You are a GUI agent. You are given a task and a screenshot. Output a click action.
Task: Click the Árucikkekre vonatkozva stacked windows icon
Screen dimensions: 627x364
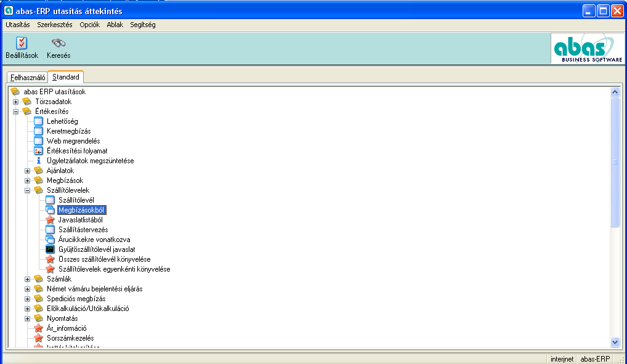click(50, 240)
